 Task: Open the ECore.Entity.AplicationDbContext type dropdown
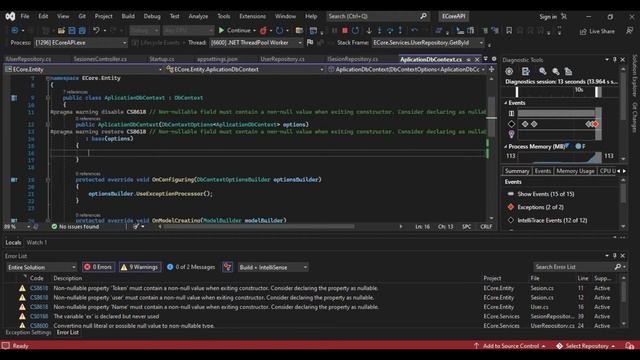click(x=245, y=69)
